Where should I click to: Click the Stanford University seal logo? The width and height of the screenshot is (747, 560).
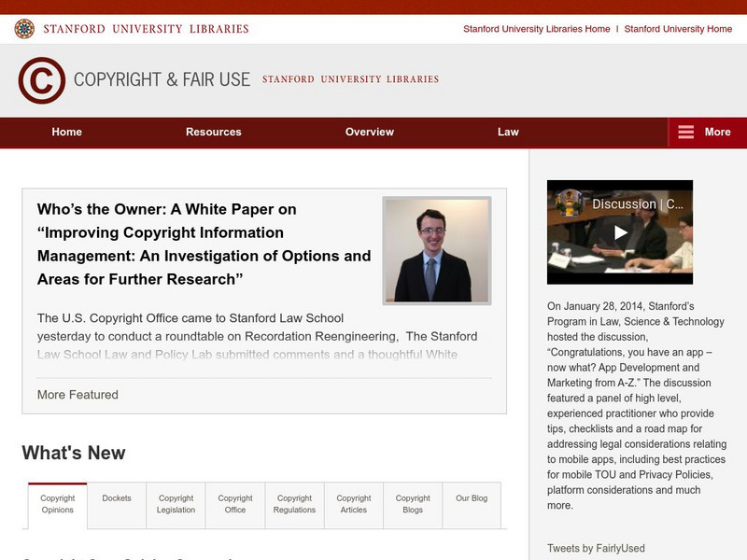coord(23,27)
